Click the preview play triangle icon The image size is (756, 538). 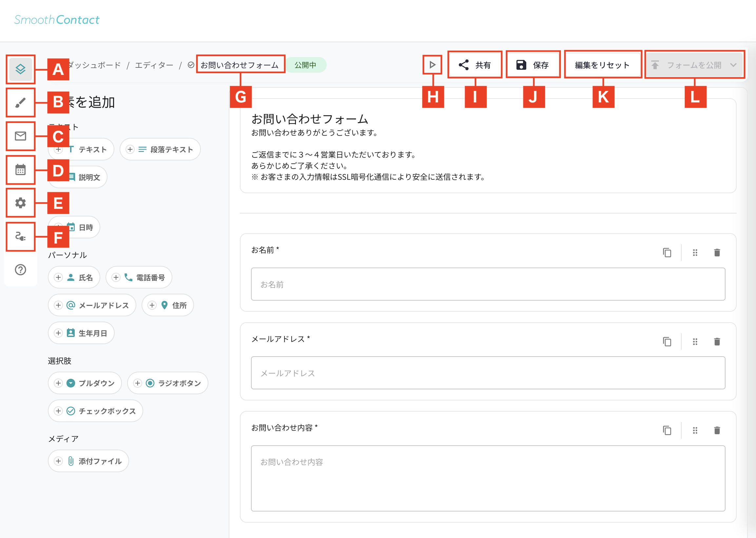point(432,65)
